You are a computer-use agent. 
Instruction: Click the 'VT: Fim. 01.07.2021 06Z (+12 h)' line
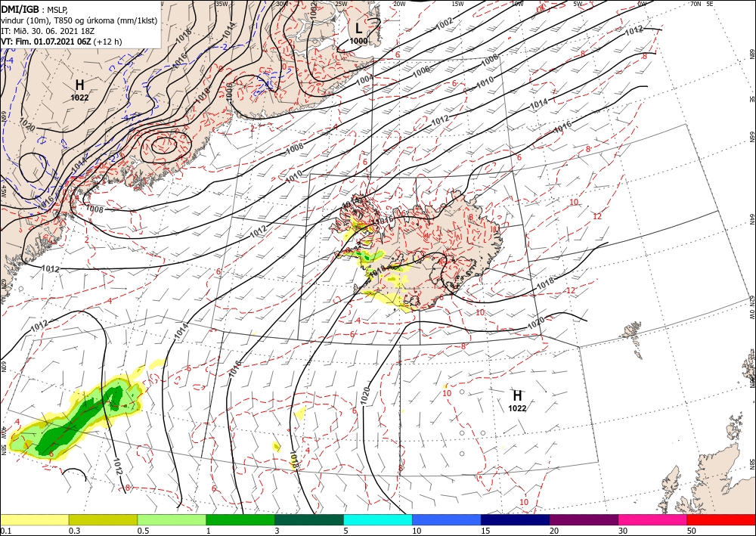(x=62, y=42)
